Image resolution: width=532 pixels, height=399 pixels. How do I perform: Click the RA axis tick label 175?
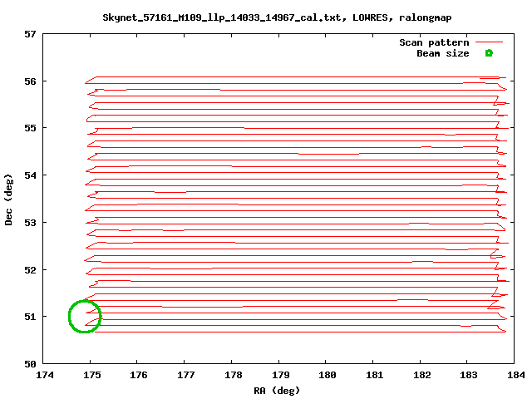tap(92, 375)
